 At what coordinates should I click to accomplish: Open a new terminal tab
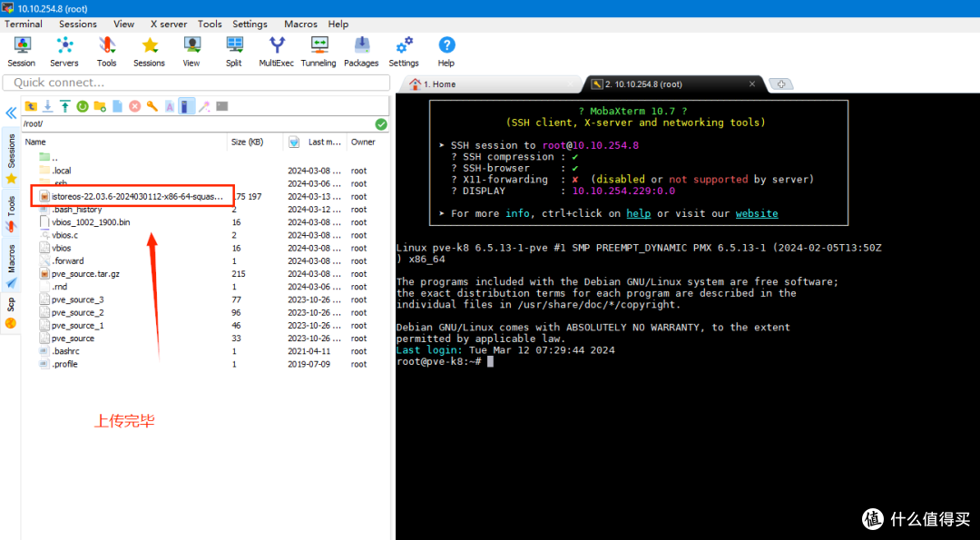pyautogui.click(x=780, y=83)
